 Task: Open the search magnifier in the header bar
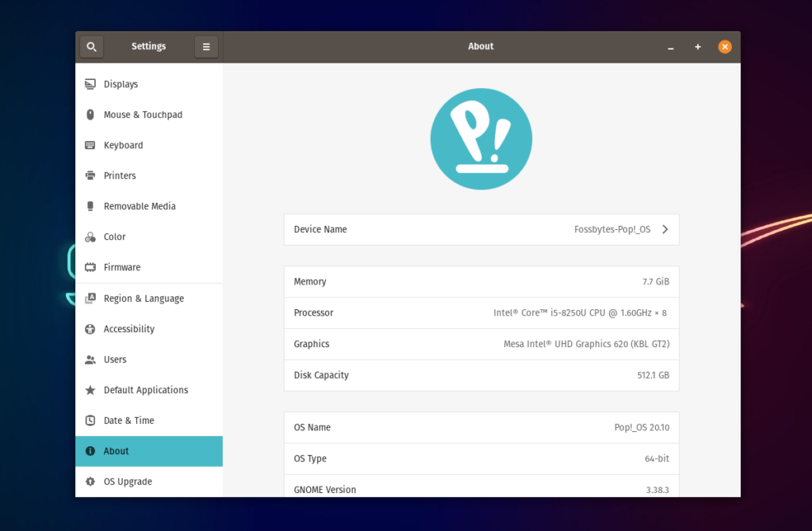(x=91, y=46)
